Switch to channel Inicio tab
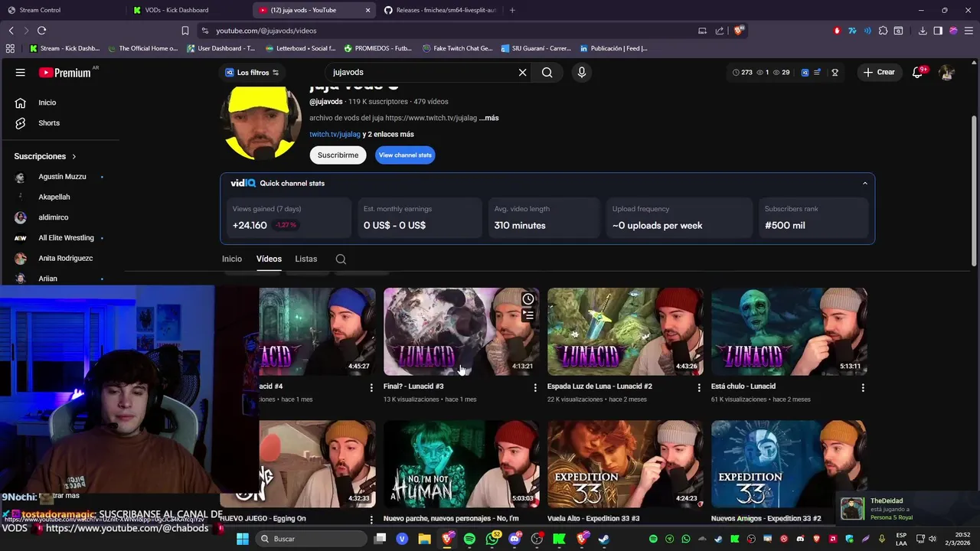 click(232, 259)
